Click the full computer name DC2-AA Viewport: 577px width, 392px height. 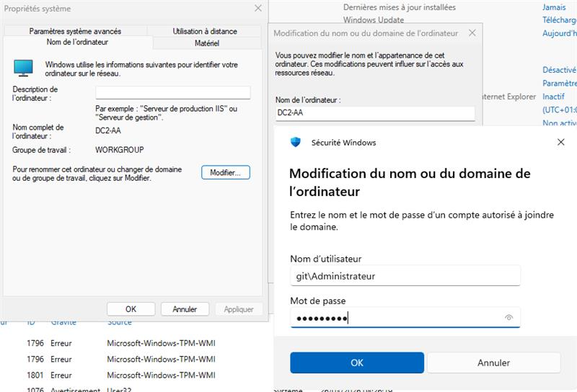pos(107,130)
